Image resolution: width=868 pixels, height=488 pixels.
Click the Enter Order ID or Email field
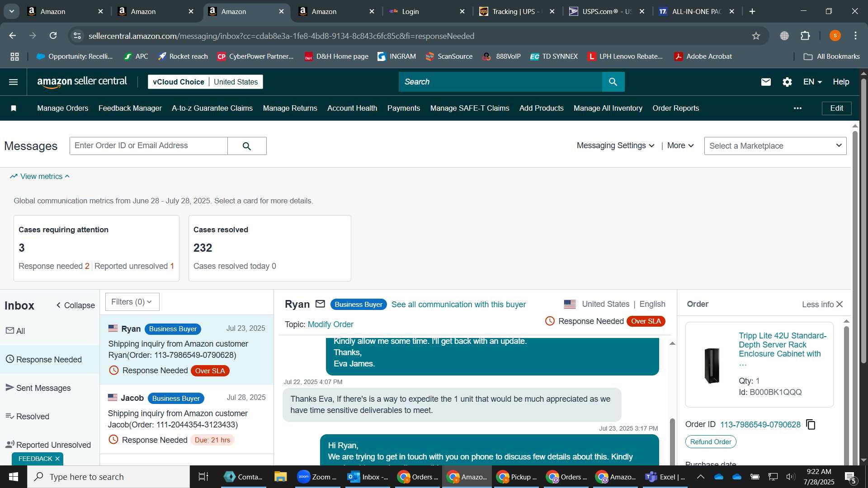tap(149, 146)
